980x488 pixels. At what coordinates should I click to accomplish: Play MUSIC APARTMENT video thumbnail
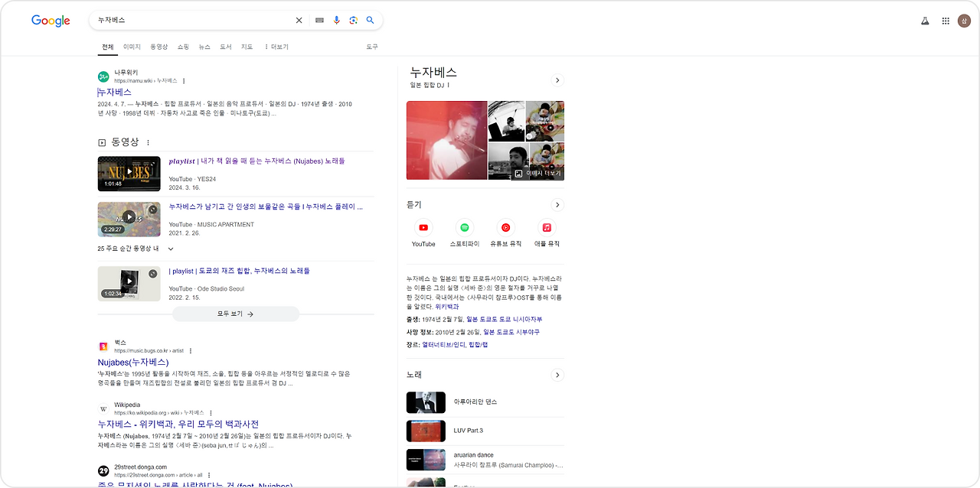tap(129, 219)
